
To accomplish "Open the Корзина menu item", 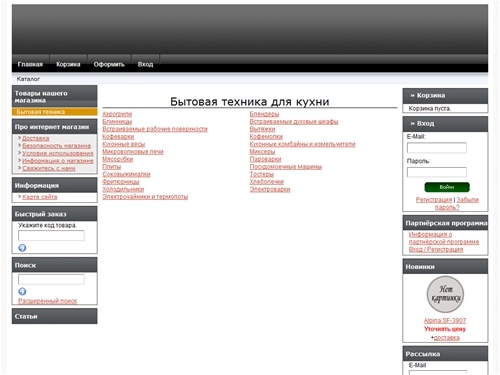I will click(x=68, y=64).
